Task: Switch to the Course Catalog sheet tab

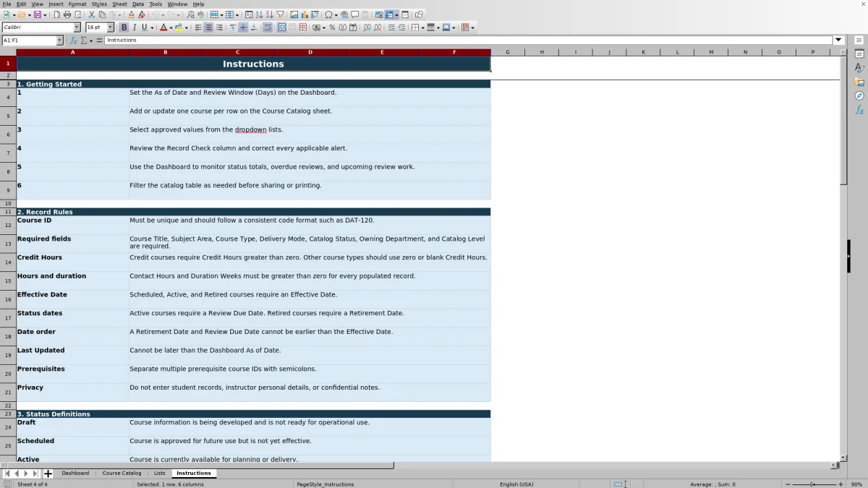Action: click(x=122, y=473)
